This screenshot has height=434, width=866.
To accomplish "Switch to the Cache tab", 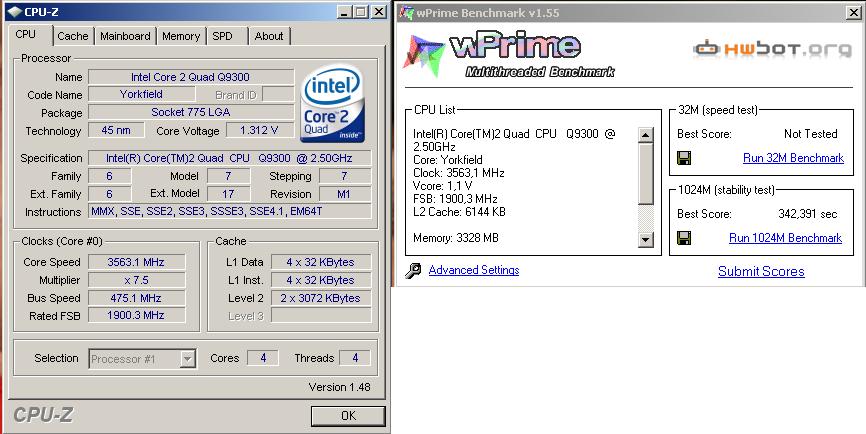I will (x=72, y=36).
